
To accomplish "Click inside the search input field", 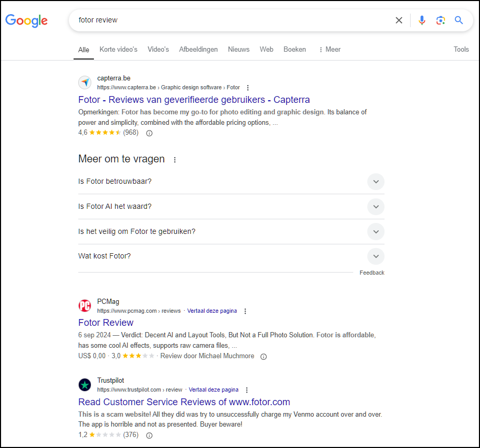I will coord(209,20).
